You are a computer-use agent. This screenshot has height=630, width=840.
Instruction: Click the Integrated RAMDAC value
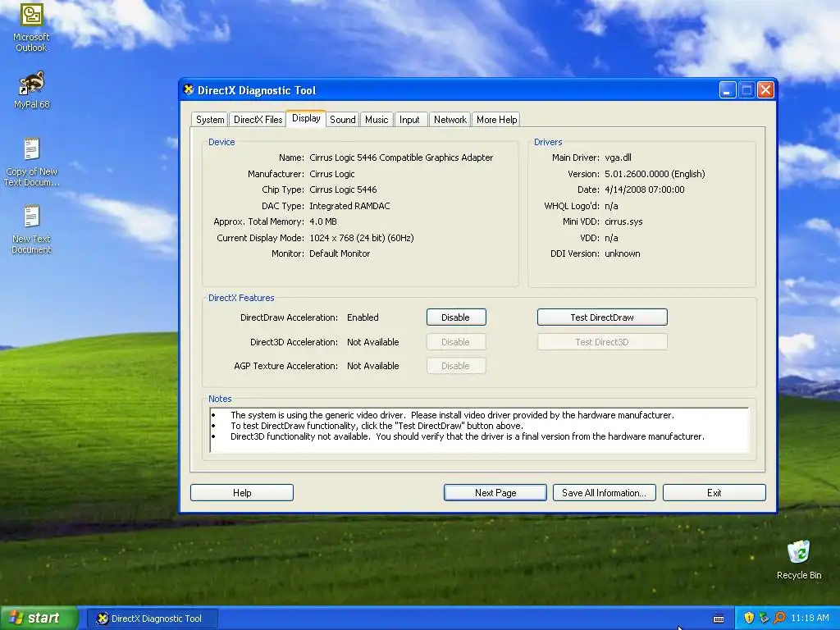click(349, 206)
